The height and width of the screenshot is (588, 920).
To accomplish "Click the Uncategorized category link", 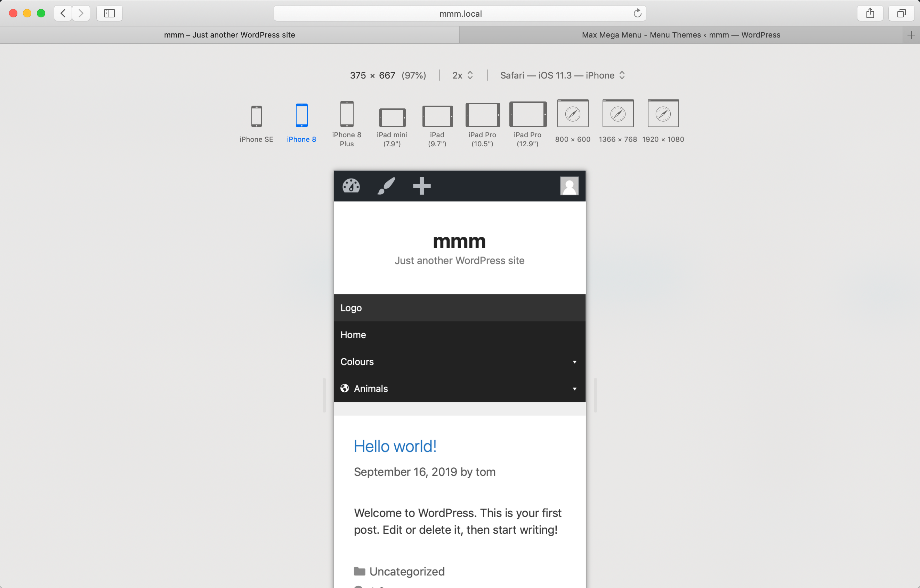I will (x=407, y=571).
